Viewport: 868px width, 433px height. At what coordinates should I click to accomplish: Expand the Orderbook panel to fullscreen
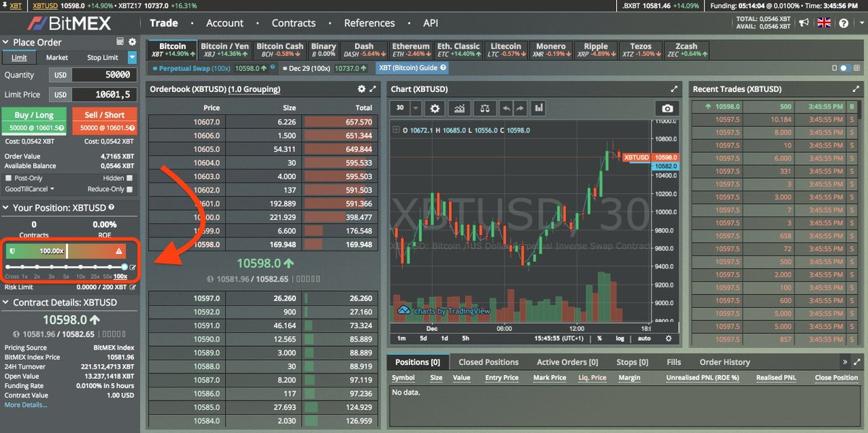click(x=373, y=89)
